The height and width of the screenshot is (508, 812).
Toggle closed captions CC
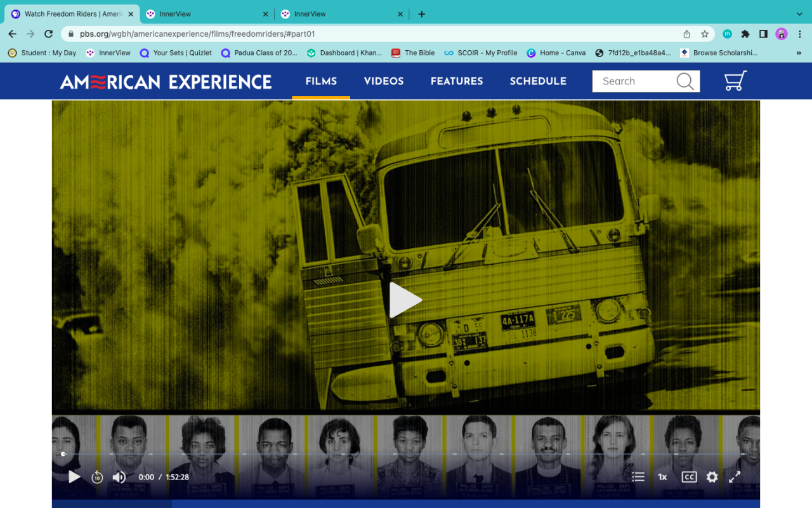(689, 477)
